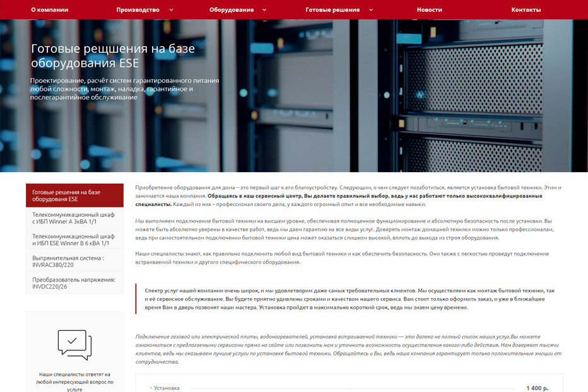
Task: Open Телекоммуникационный шкаф с ИБП Winner A 3кВА link
Action: pos(74,218)
